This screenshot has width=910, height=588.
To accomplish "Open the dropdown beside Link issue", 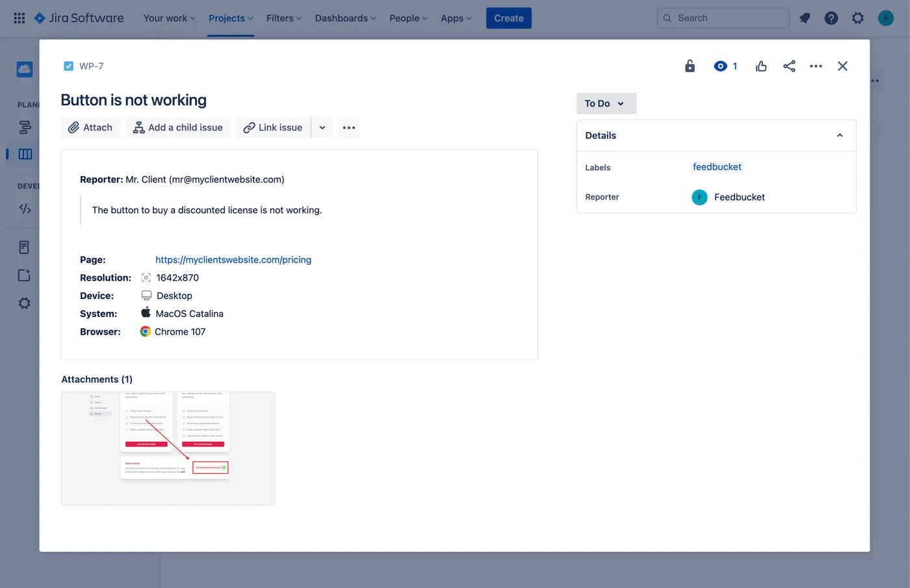I will tap(322, 127).
